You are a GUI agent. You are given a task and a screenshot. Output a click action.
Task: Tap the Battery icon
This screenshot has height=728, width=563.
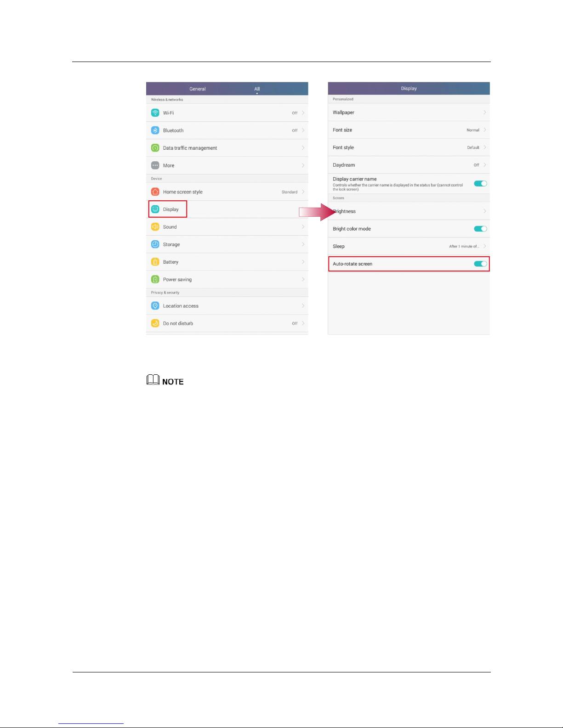tap(155, 262)
